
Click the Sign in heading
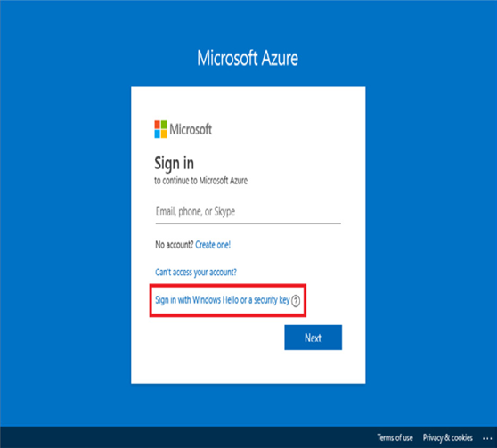(174, 164)
